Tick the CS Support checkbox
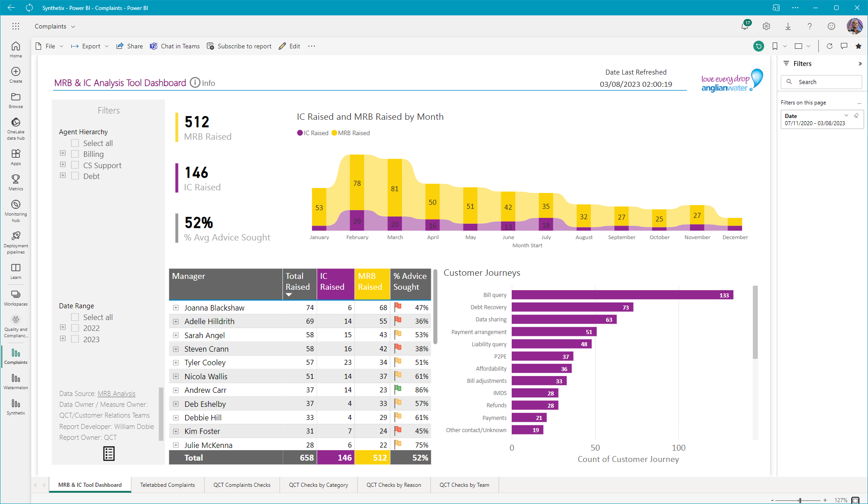Screen dimensions: 868x504 click(x=75, y=165)
